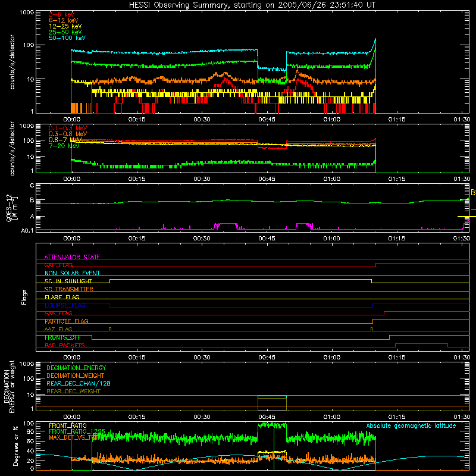
Task: Click the magenta GOES bump near 00:35
Action: 226,226
